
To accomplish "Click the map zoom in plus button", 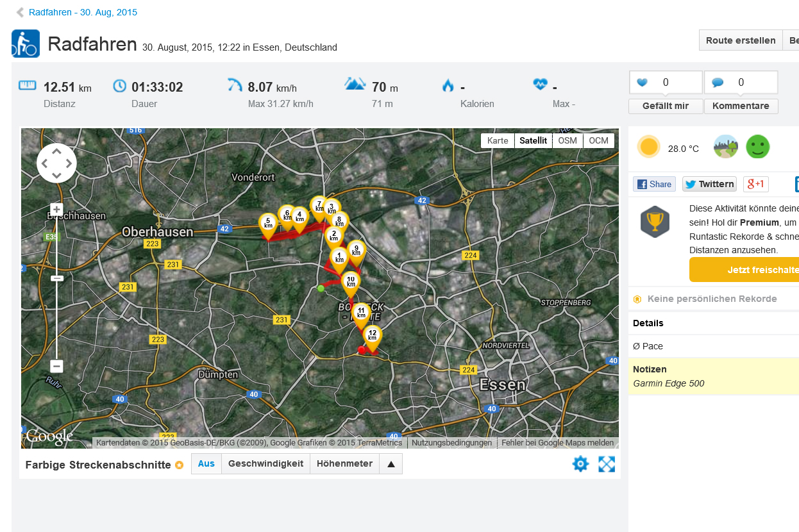I will tap(56, 210).
